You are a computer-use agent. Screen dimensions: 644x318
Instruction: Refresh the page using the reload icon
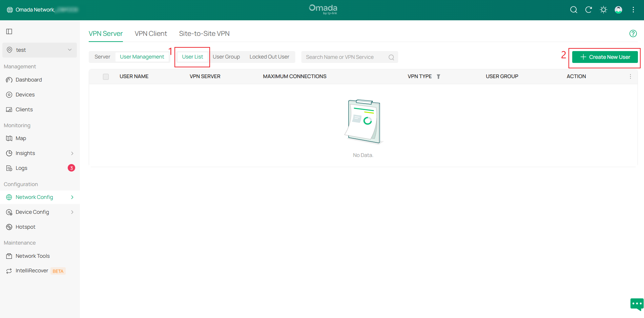588,10
